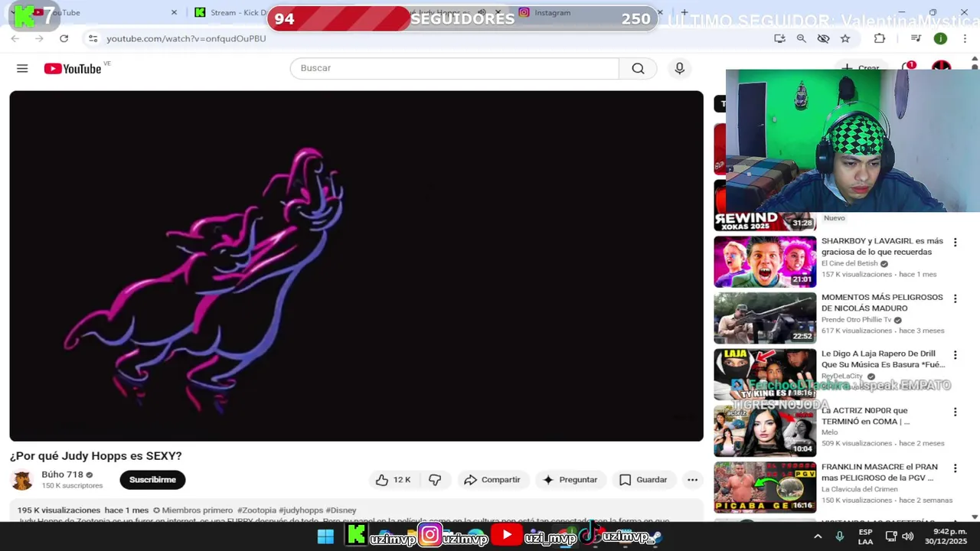Open Búho 718 channel avatar
980x551 pixels.
22,480
